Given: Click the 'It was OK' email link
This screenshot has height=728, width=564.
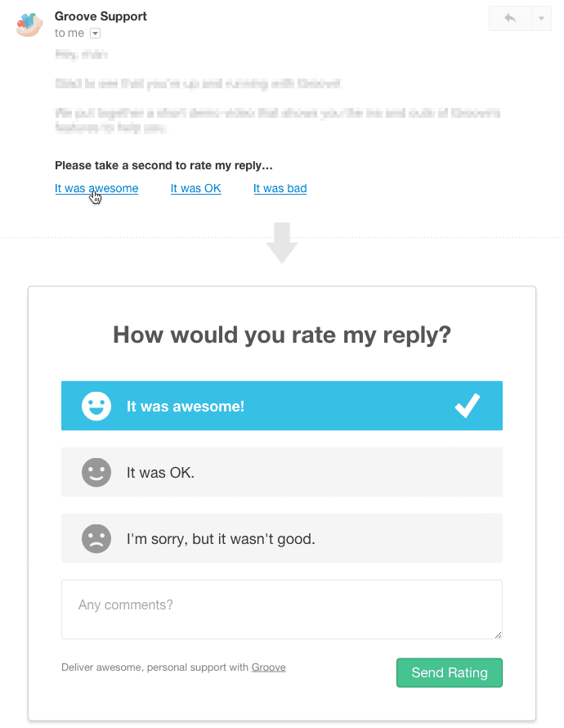Looking at the screenshot, I should (196, 188).
